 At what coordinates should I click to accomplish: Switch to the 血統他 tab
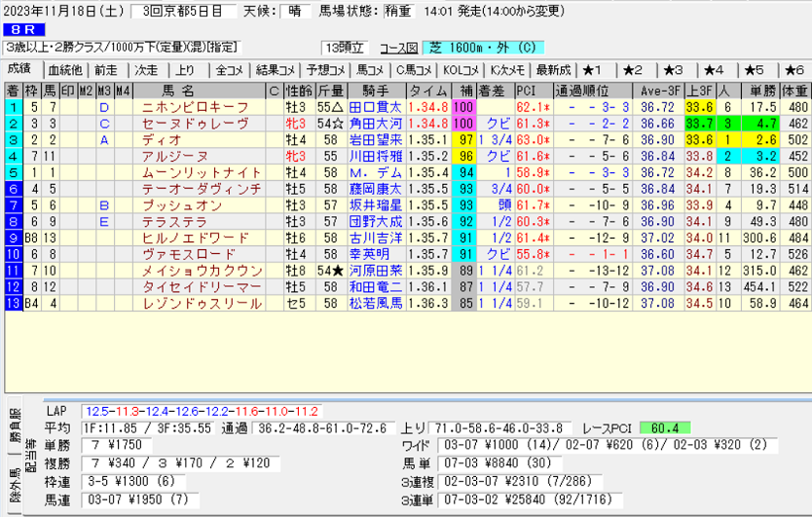coord(65,70)
